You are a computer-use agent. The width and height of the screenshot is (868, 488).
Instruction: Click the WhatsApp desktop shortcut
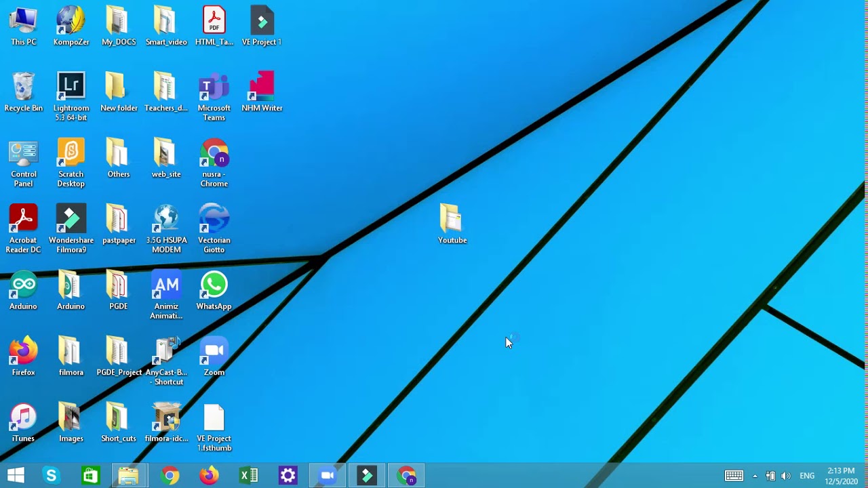pyautogui.click(x=214, y=285)
